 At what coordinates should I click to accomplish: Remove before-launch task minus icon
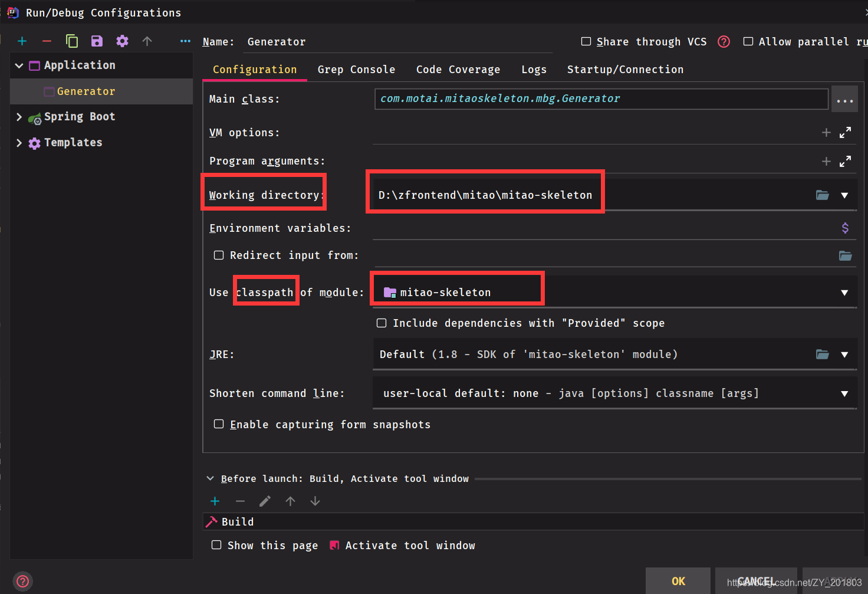coord(240,501)
